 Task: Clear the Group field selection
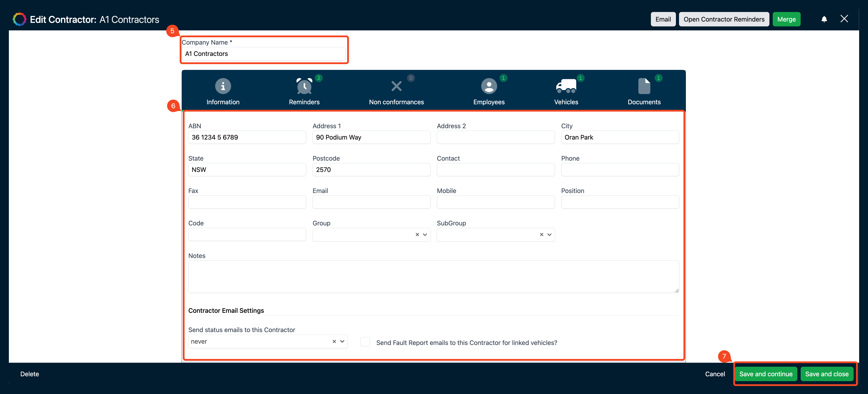coord(417,234)
